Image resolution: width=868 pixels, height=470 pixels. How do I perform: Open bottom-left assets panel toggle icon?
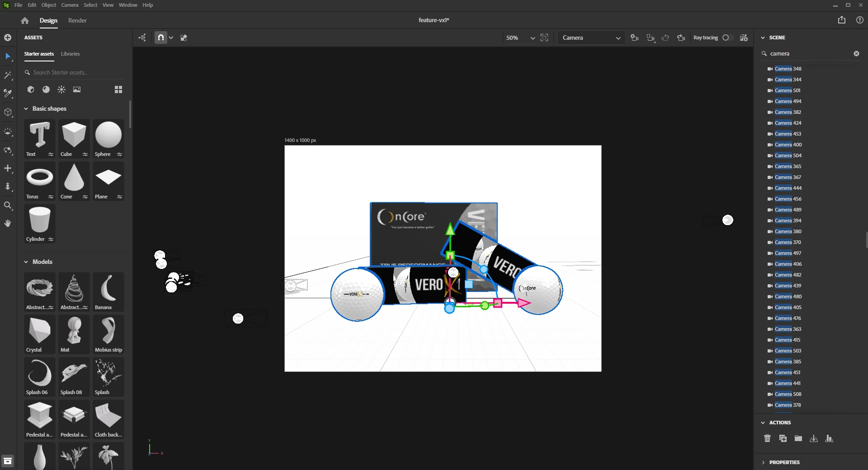point(8,461)
